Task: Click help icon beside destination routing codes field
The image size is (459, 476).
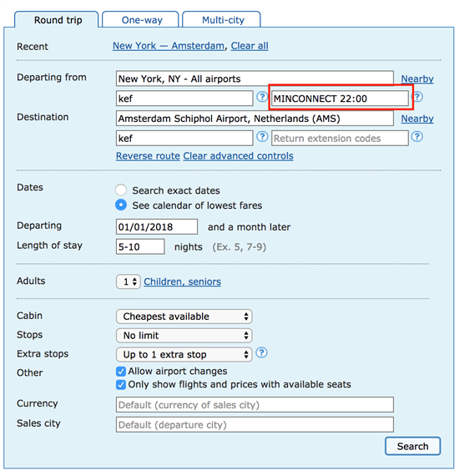Action: (x=262, y=137)
